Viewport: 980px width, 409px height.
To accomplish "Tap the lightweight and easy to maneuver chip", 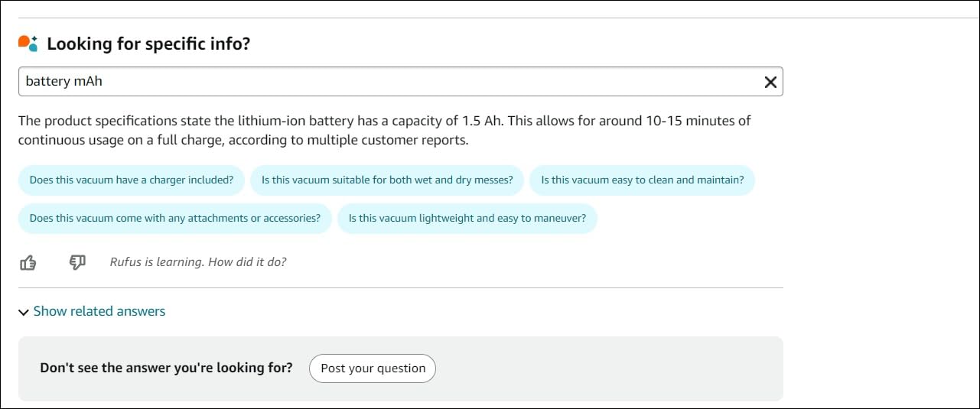I will (x=467, y=218).
